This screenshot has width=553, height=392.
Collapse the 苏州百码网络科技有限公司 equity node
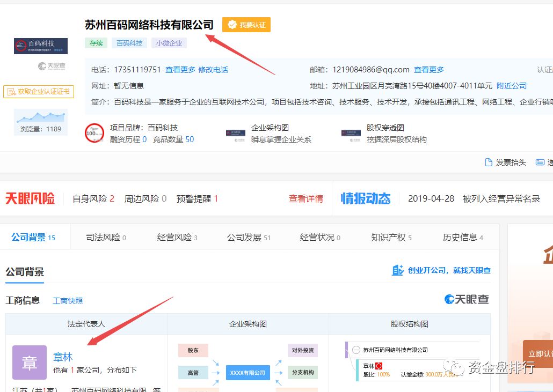pos(356,350)
